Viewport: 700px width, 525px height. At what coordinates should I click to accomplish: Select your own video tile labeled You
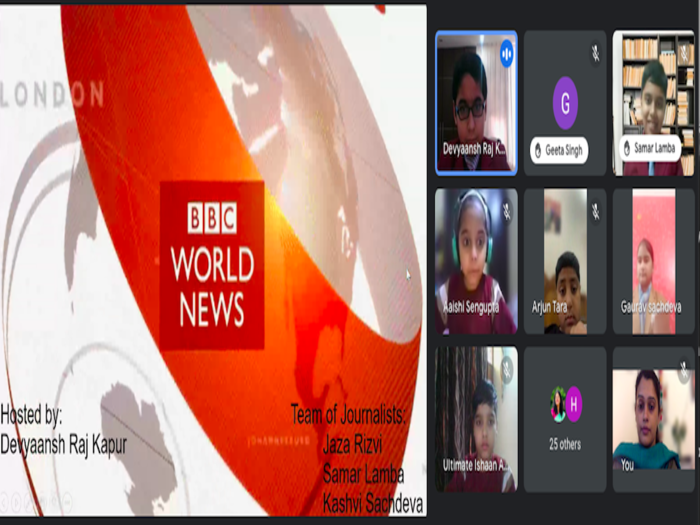[x=654, y=420]
